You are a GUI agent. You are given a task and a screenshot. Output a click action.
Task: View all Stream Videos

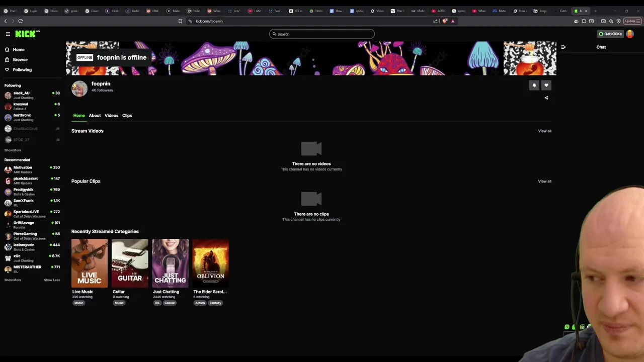click(x=544, y=131)
